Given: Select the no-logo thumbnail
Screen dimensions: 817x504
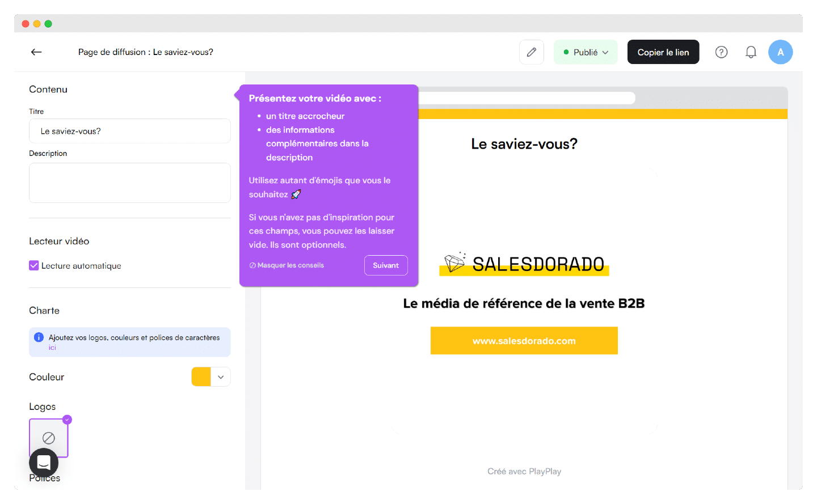Looking at the screenshot, I should [x=49, y=438].
